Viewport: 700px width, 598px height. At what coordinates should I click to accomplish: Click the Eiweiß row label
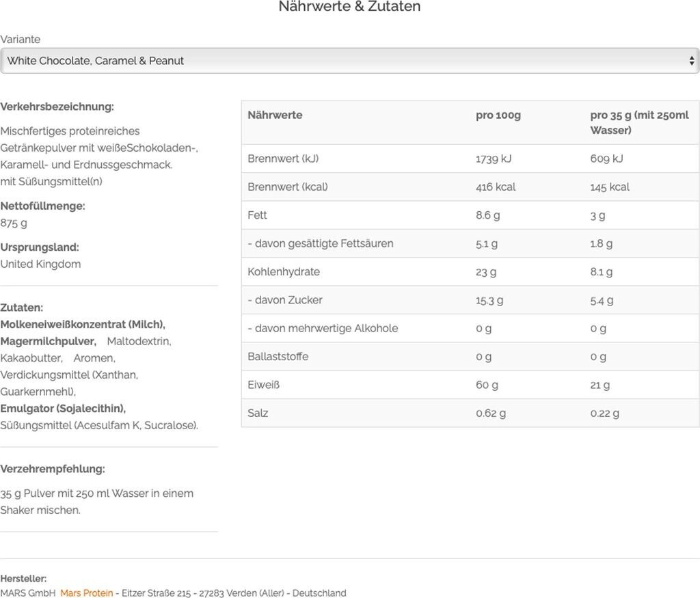click(x=263, y=385)
